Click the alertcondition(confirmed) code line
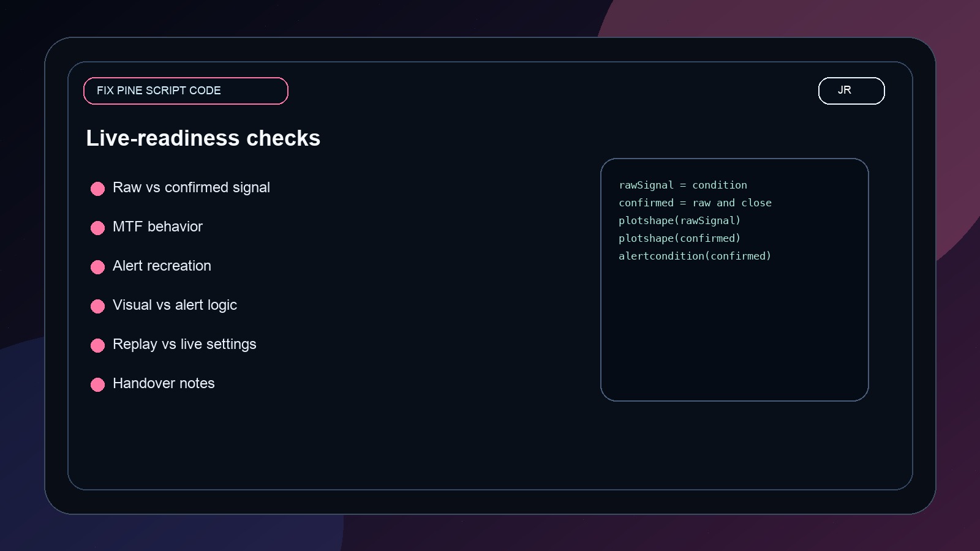 [695, 256]
